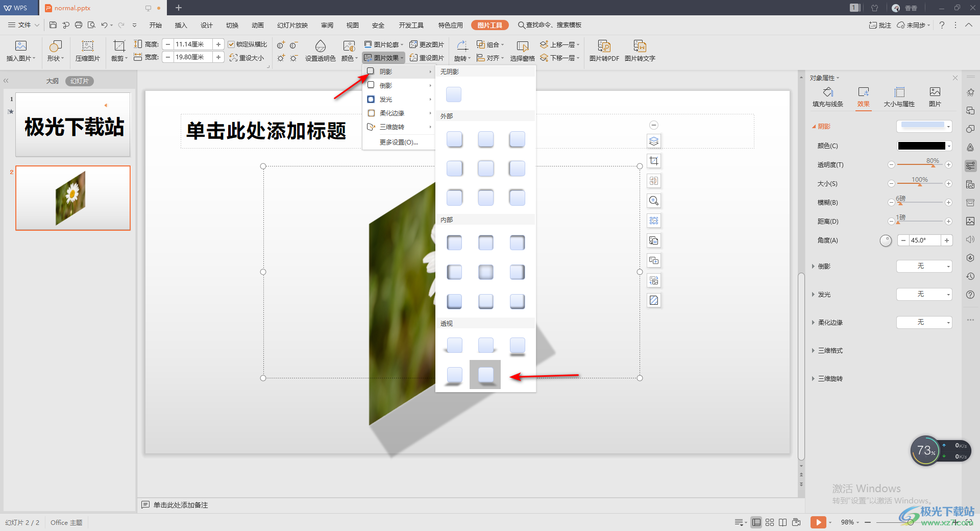Open Picture Outline (图片轮廓) dropdown
The height and width of the screenshot is (531, 980).
pos(384,44)
